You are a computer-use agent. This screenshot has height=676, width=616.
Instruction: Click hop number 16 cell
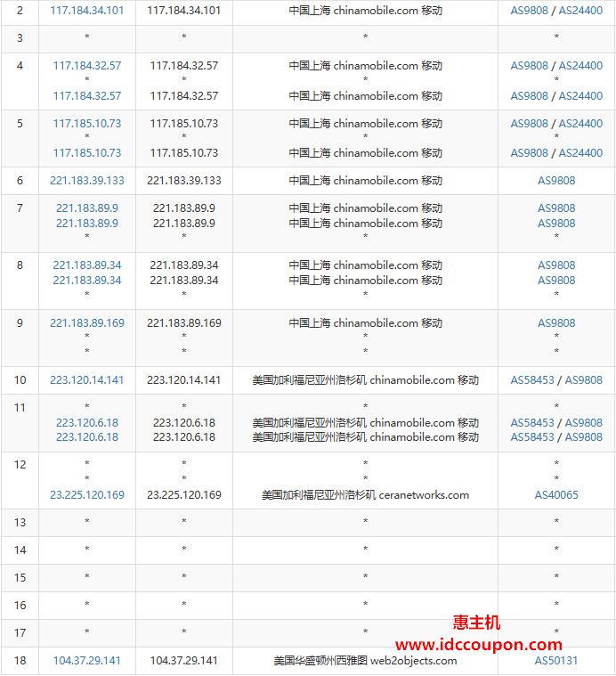tap(20, 606)
